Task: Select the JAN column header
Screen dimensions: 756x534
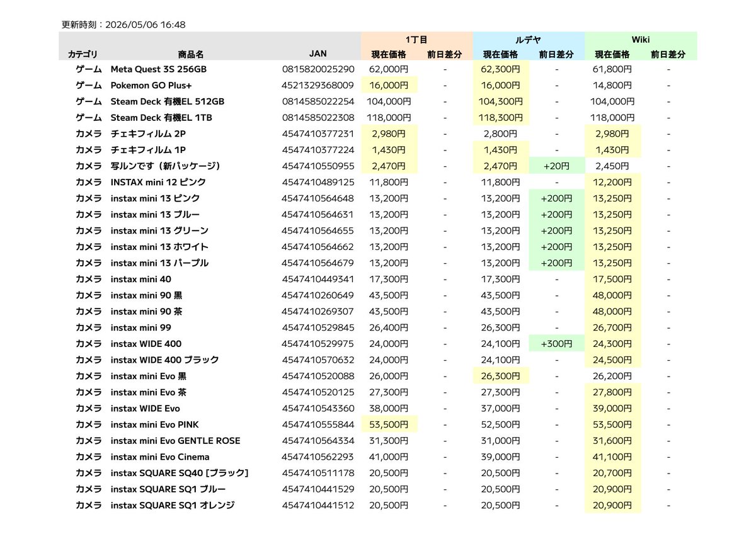Action: [318, 54]
